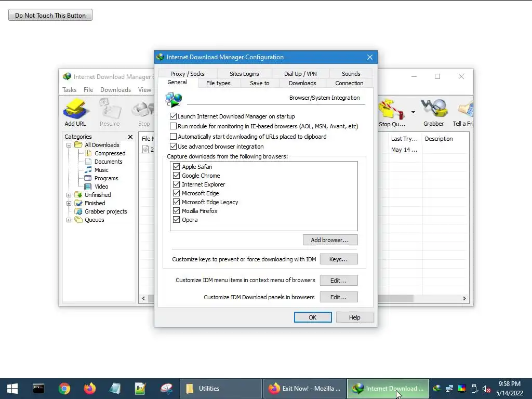Select the Compressed category folder

point(110,153)
